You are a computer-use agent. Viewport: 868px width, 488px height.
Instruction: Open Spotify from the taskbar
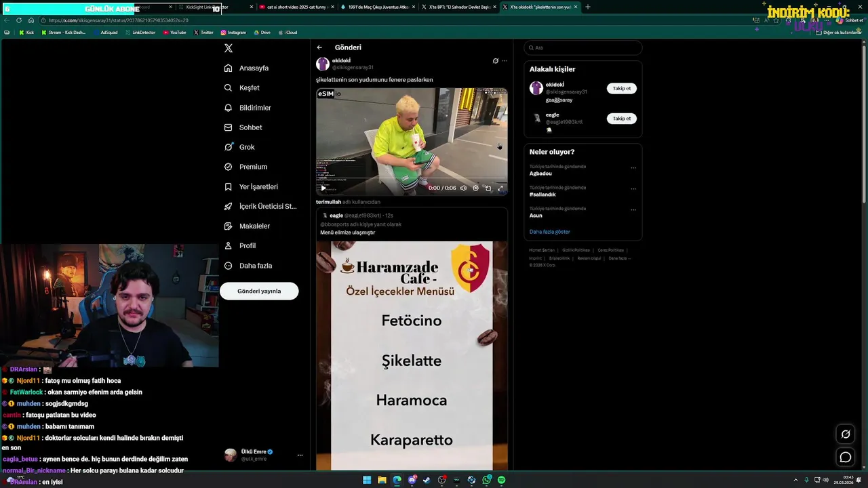click(x=502, y=480)
